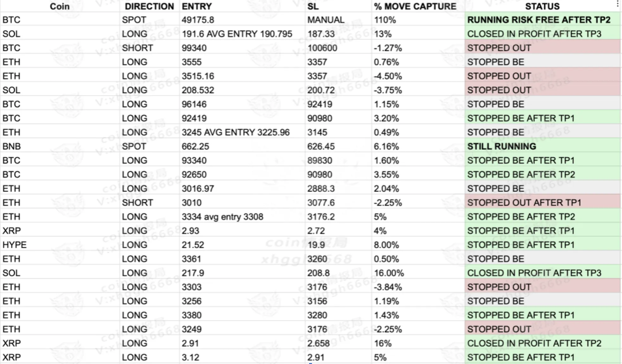Select the DIRECTION column header
The image size is (622, 364).
click(149, 6)
